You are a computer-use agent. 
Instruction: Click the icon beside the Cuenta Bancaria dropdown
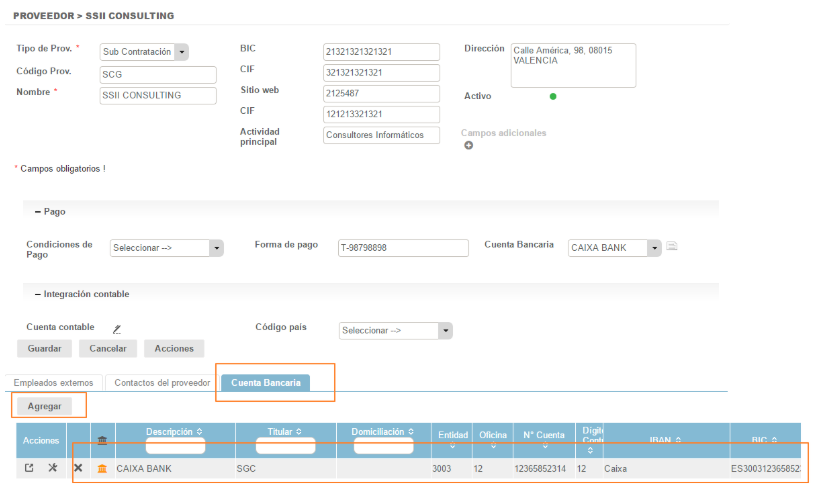(x=672, y=246)
